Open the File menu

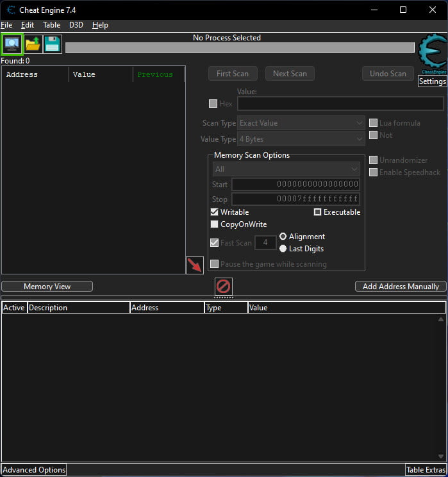coord(6,25)
